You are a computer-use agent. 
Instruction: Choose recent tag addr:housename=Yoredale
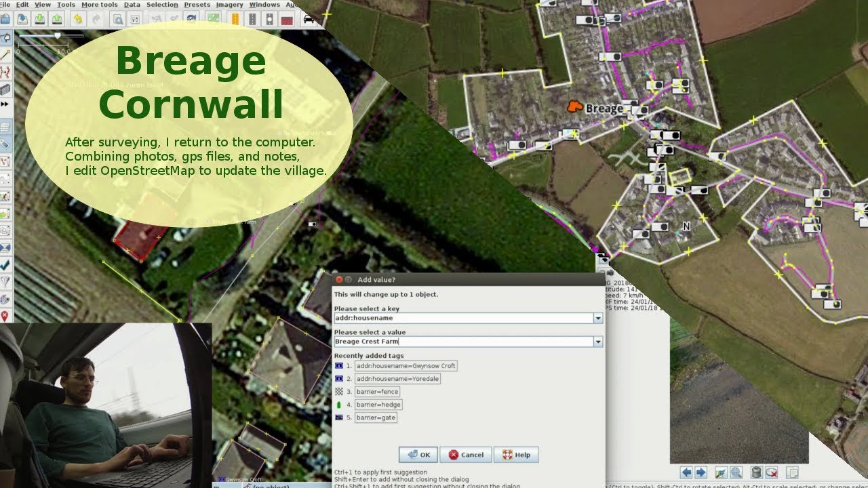[397, 379]
